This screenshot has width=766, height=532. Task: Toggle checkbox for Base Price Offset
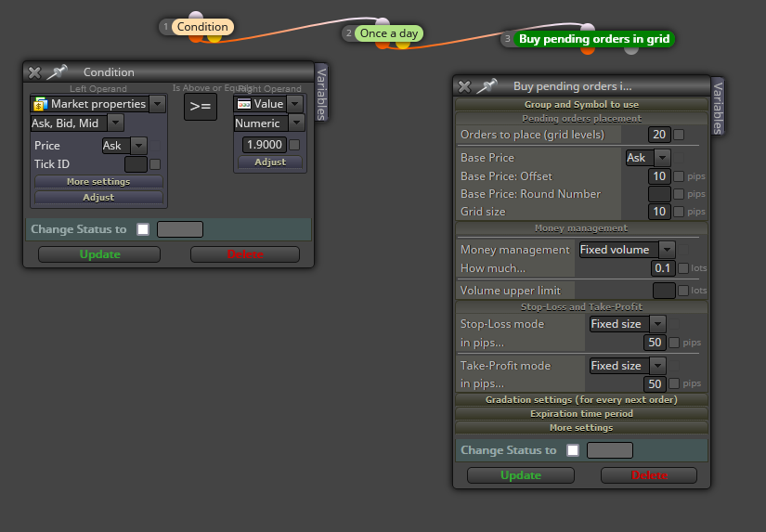click(x=679, y=176)
